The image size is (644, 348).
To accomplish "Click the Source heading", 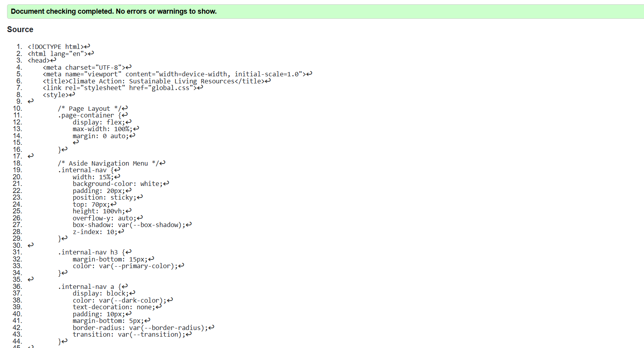I will click(x=20, y=29).
